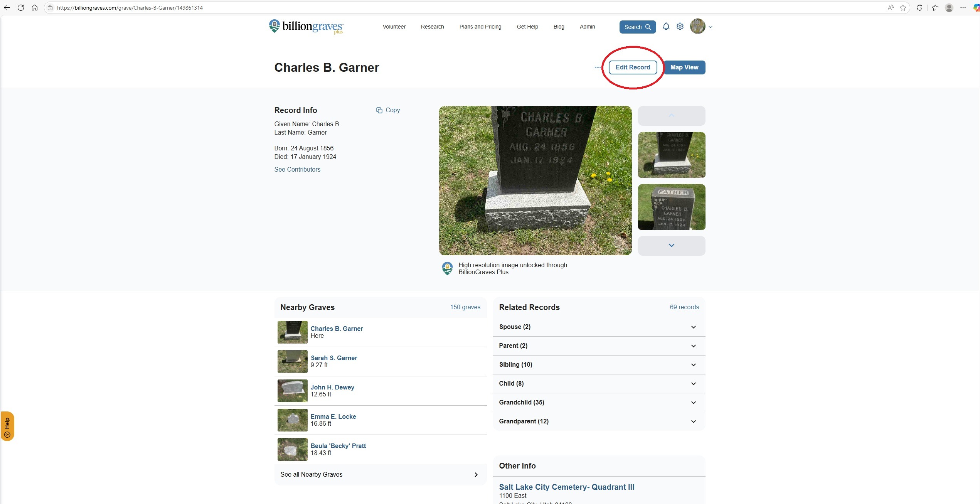The image size is (980, 504).
Task: Click the BillionGraves logo
Action: coord(306,27)
